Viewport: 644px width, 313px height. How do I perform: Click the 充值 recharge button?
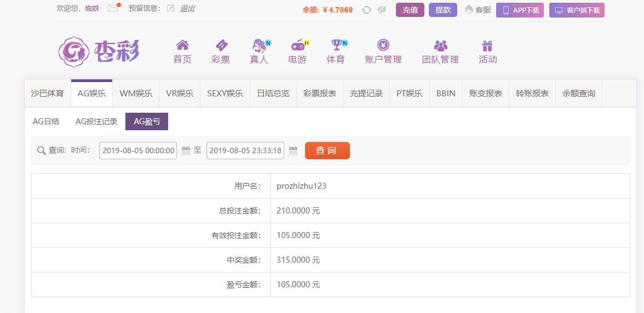[x=410, y=10]
